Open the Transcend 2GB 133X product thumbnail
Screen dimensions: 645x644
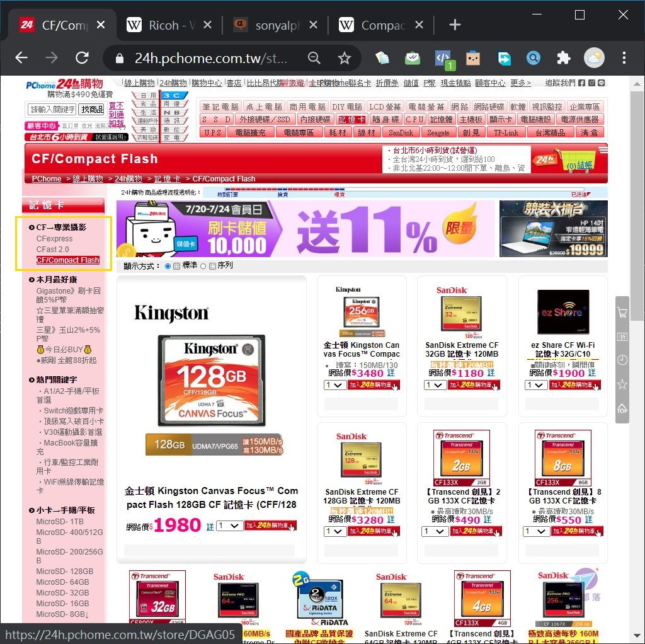tap(462, 458)
